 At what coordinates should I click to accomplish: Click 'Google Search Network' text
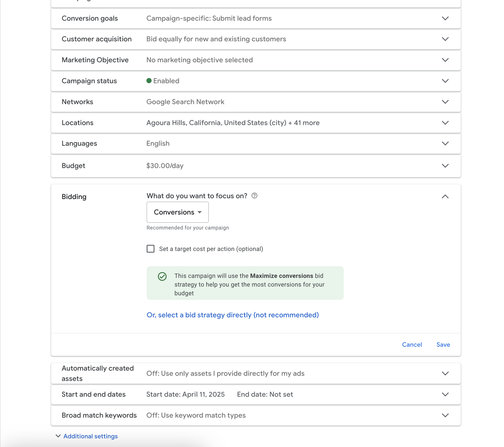tap(185, 102)
